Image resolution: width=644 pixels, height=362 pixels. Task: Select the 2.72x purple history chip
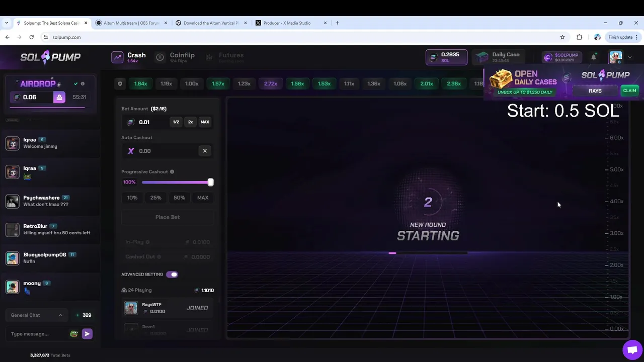click(x=271, y=84)
